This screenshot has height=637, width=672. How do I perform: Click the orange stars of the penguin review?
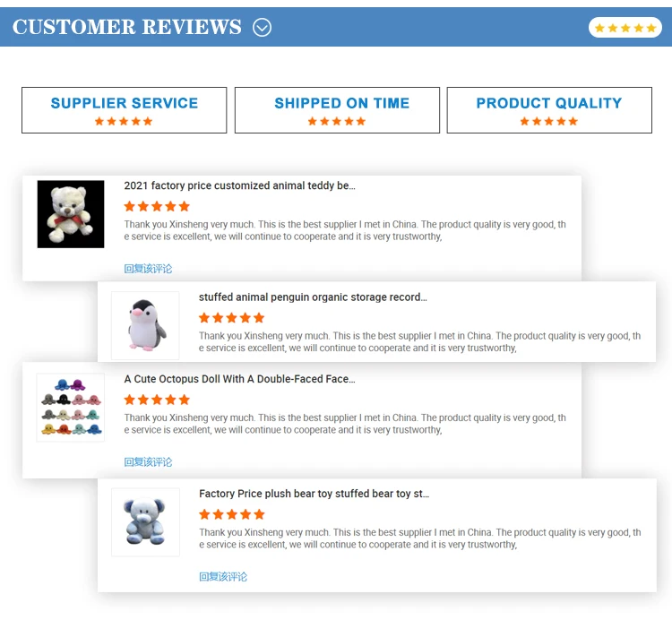coord(231,318)
